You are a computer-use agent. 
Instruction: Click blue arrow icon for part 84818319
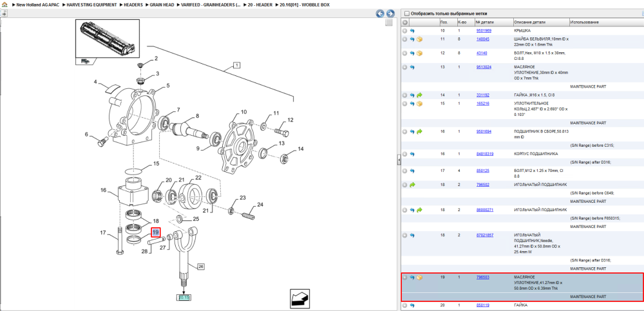[x=412, y=154]
